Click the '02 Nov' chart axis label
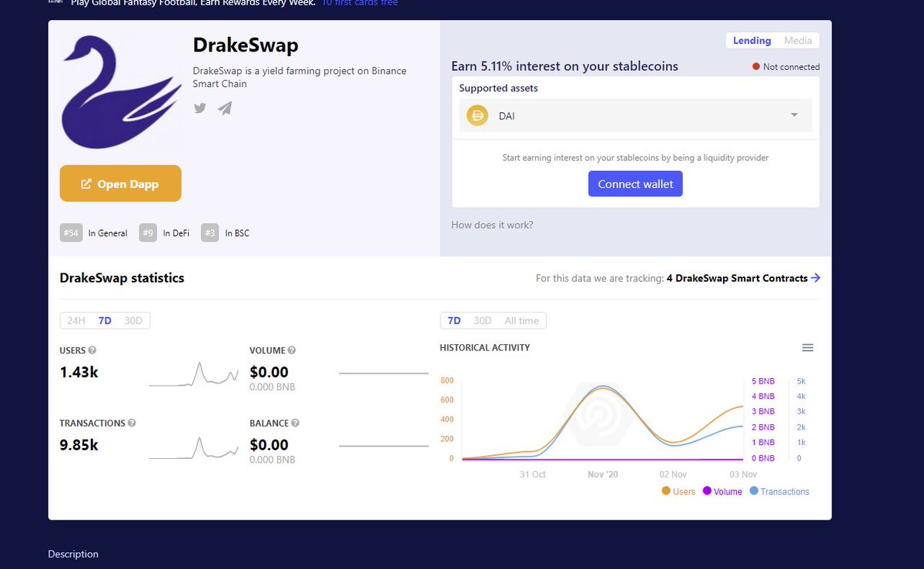This screenshot has height=569, width=924. pyautogui.click(x=673, y=474)
